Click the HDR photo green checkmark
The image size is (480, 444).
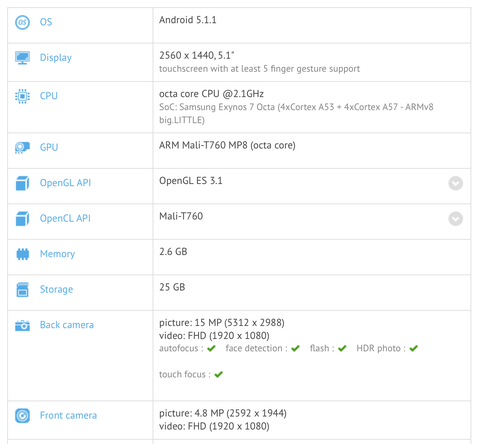414,348
